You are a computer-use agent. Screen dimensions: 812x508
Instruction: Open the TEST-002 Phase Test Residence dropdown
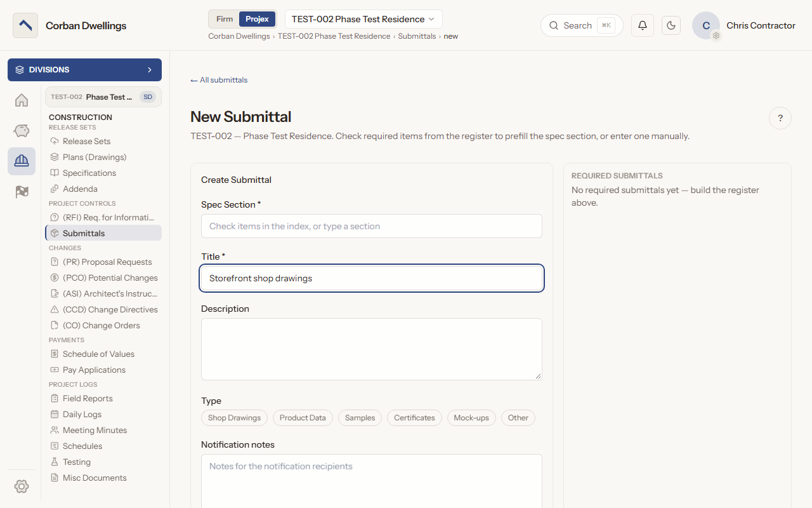363,19
